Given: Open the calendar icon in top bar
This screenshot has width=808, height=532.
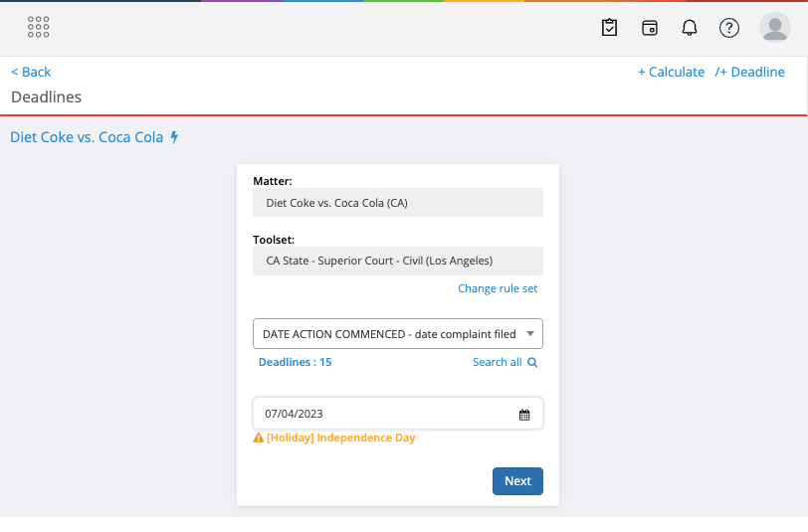Looking at the screenshot, I should click(649, 27).
